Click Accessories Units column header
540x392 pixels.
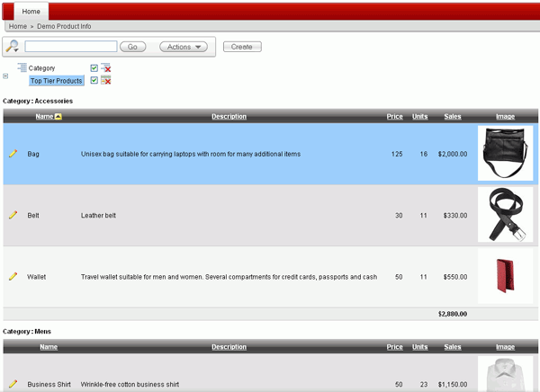tap(419, 117)
